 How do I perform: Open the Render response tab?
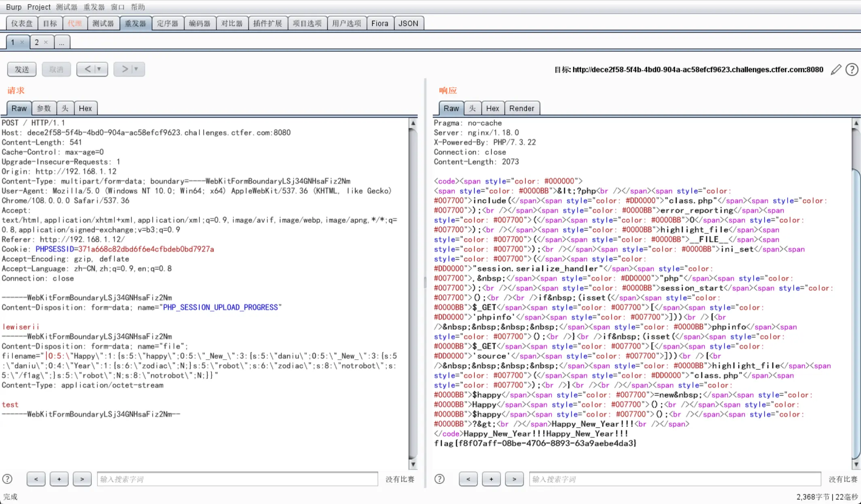522,108
